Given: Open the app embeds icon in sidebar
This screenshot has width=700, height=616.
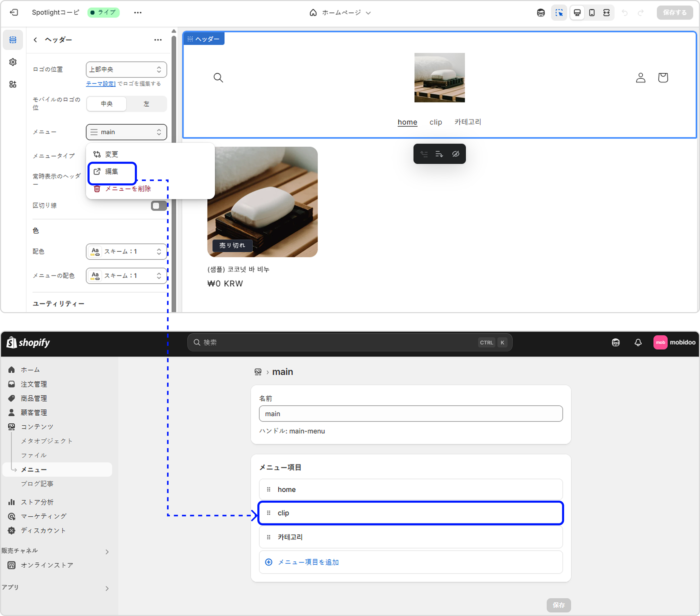Looking at the screenshot, I should click(13, 84).
